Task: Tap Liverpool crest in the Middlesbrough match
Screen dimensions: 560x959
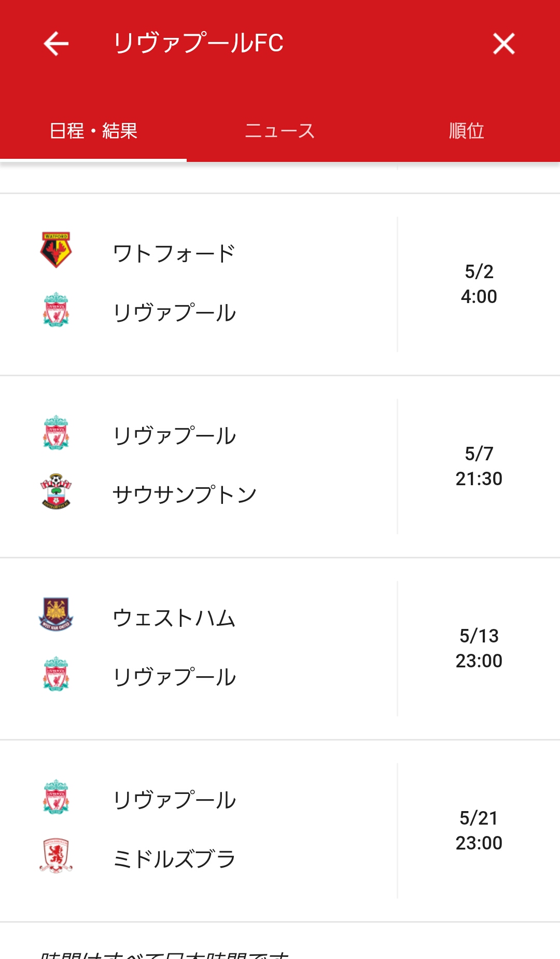Action: (56, 797)
